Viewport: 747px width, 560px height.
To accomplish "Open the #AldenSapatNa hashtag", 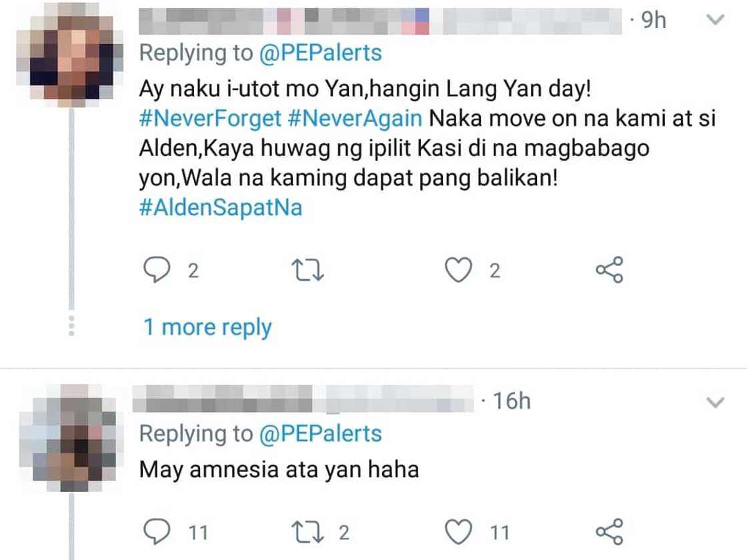I will (221, 207).
